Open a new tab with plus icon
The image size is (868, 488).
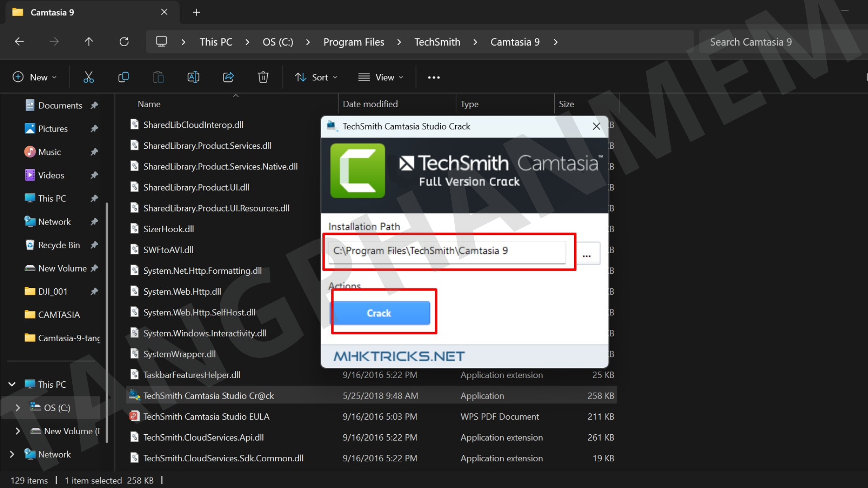pos(196,12)
